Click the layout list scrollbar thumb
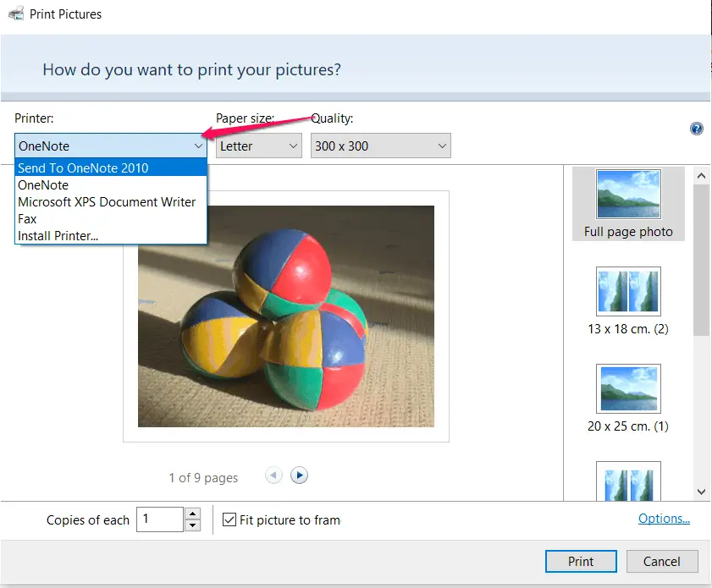 pyautogui.click(x=701, y=260)
